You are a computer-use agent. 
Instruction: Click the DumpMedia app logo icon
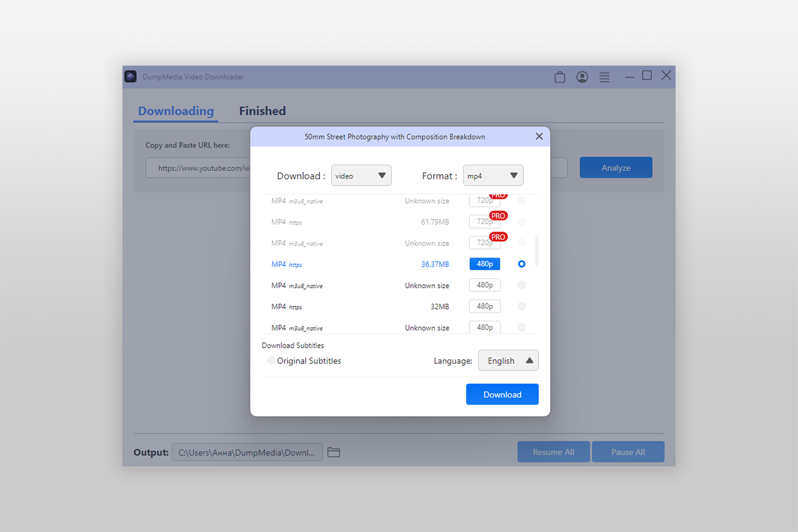pos(130,77)
